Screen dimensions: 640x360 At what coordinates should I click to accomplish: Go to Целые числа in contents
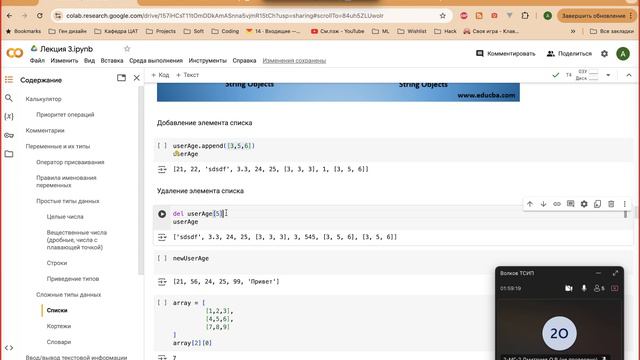[65, 217]
